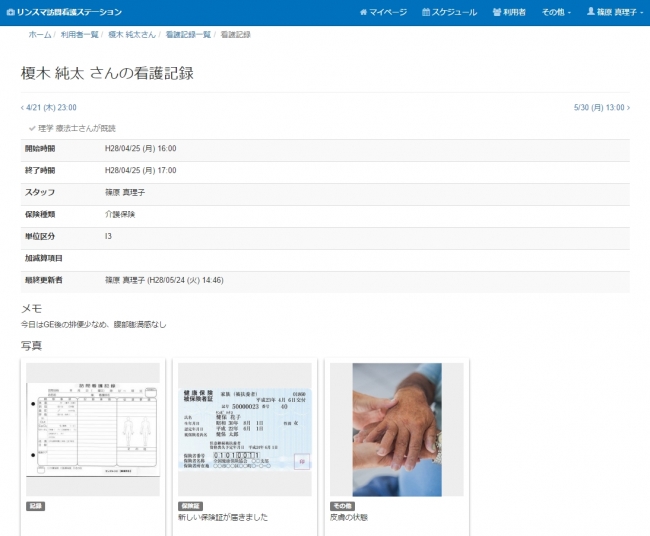This screenshot has width=650, height=536.
Task: Open 榎木 純太さん breadcrumb link
Action: tap(132, 35)
